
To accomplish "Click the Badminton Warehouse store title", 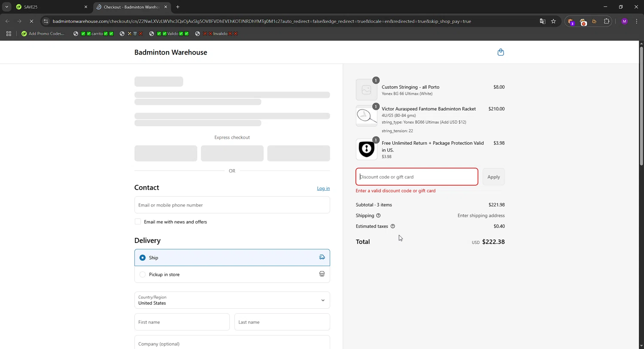I will [170, 52].
